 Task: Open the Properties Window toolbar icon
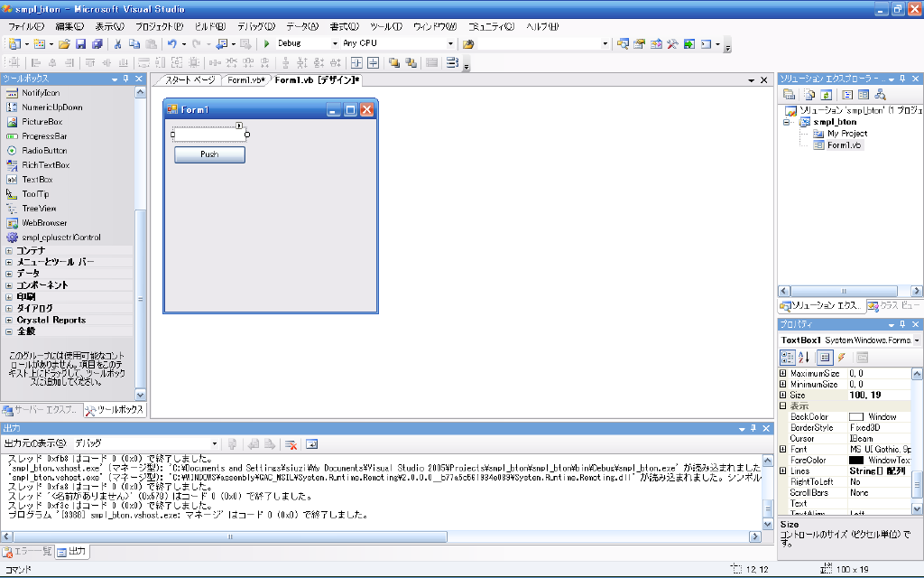pos(640,43)
